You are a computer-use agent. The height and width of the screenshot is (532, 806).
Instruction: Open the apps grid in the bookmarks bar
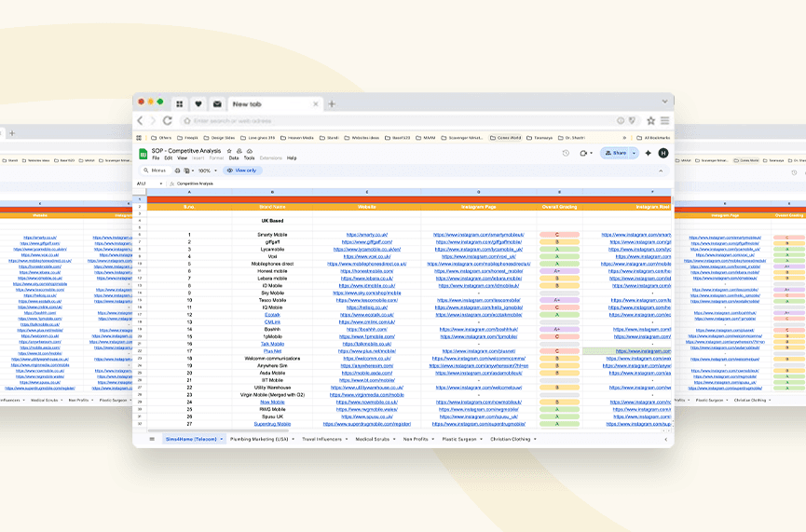click(139, 138)
